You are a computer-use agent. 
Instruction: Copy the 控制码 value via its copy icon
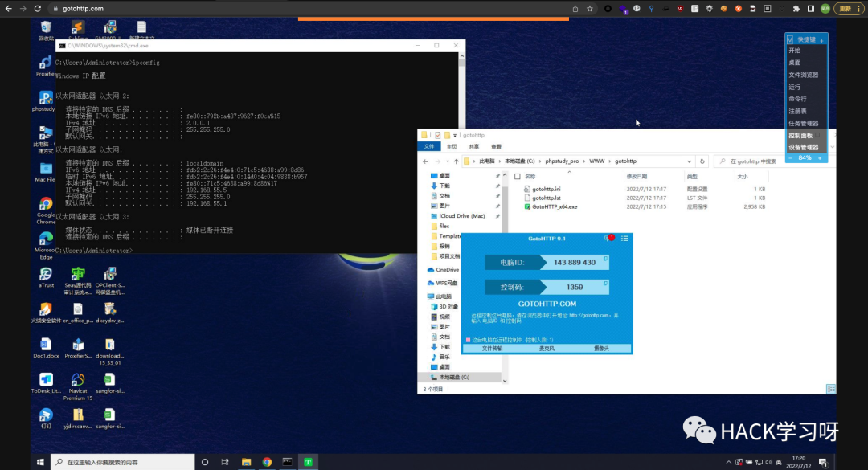pos(606,284)
